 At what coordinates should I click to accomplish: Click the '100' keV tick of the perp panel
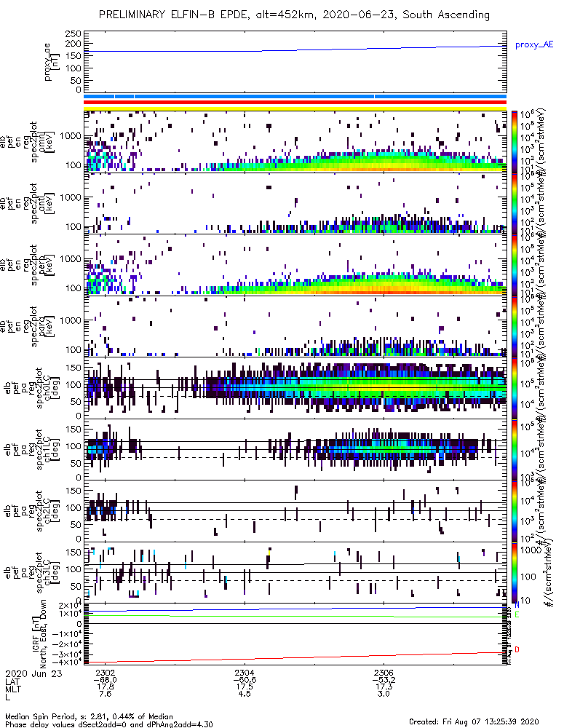point(74,288)
